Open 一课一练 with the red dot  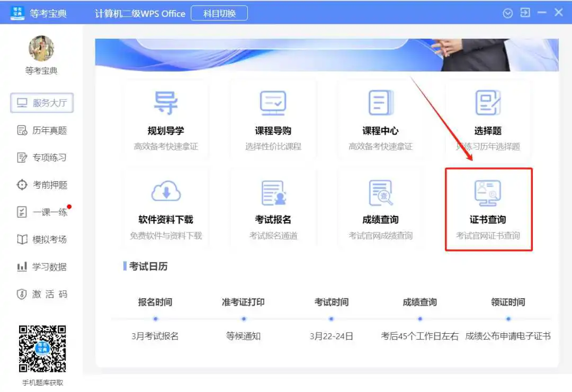tap(42, 212)
